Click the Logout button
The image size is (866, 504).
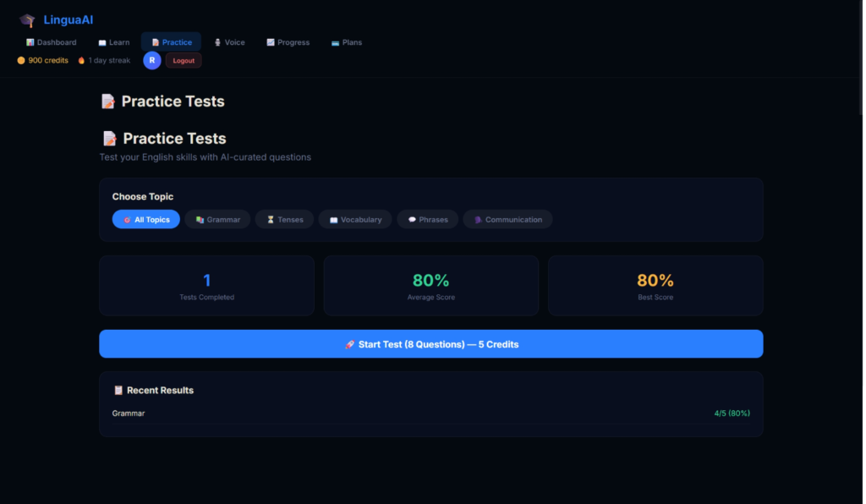(x=184, y=60)
